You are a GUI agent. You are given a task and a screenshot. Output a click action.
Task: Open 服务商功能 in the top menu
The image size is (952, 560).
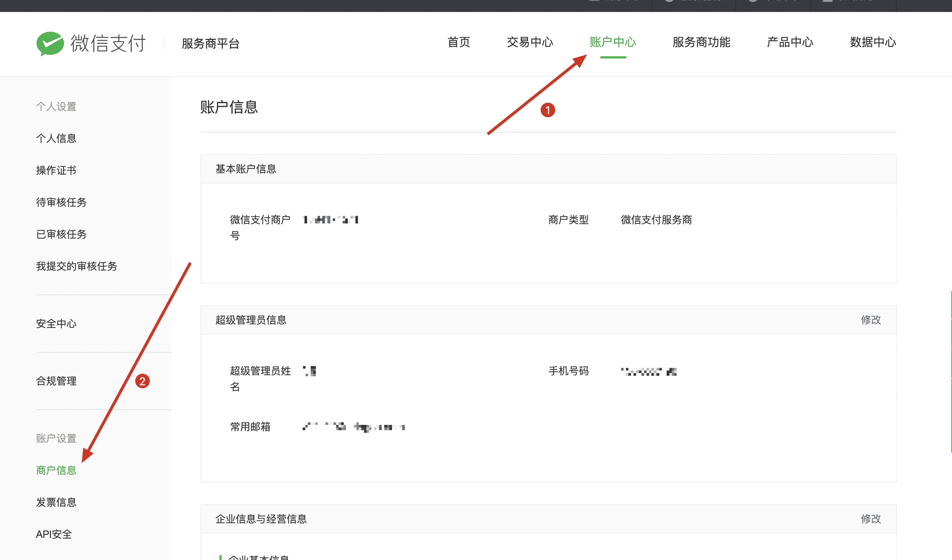coord(701,42)
